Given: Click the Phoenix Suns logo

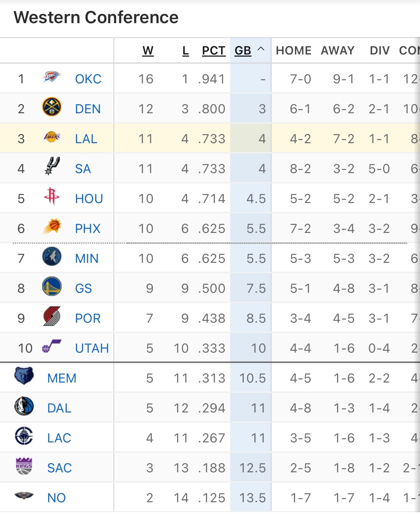Looking at the screenshot, I should point(52,227).
